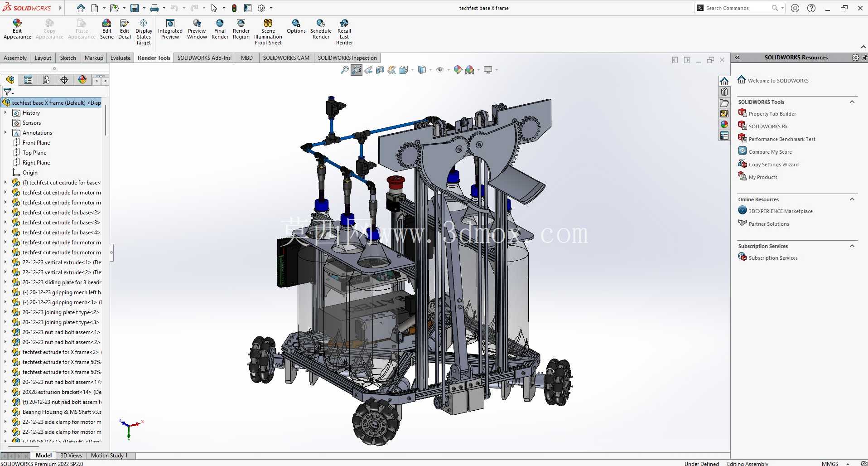Collapse the task pane with chevrons
Viewport: 868px width, 466px height.
point(738,58)
